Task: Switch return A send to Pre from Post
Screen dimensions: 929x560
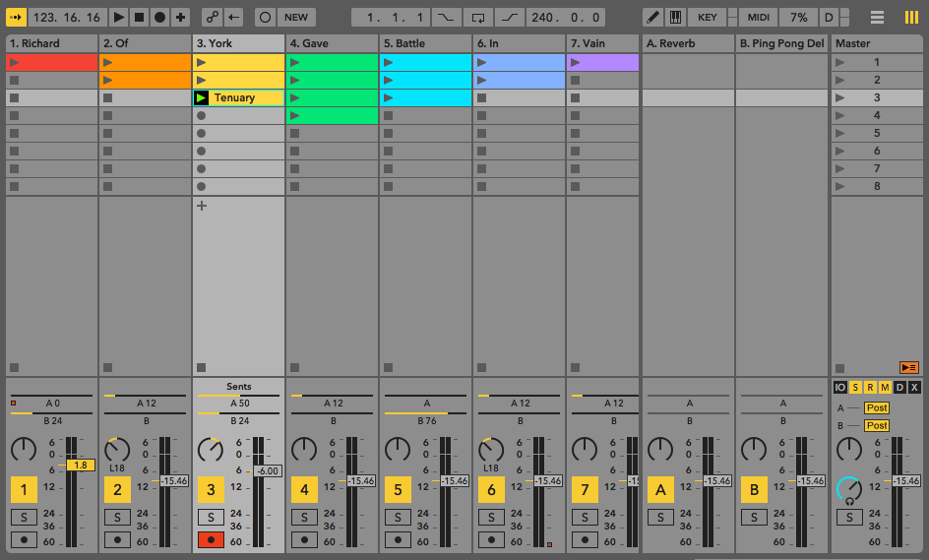Action: pyautogui.click(x=876, y=407)
